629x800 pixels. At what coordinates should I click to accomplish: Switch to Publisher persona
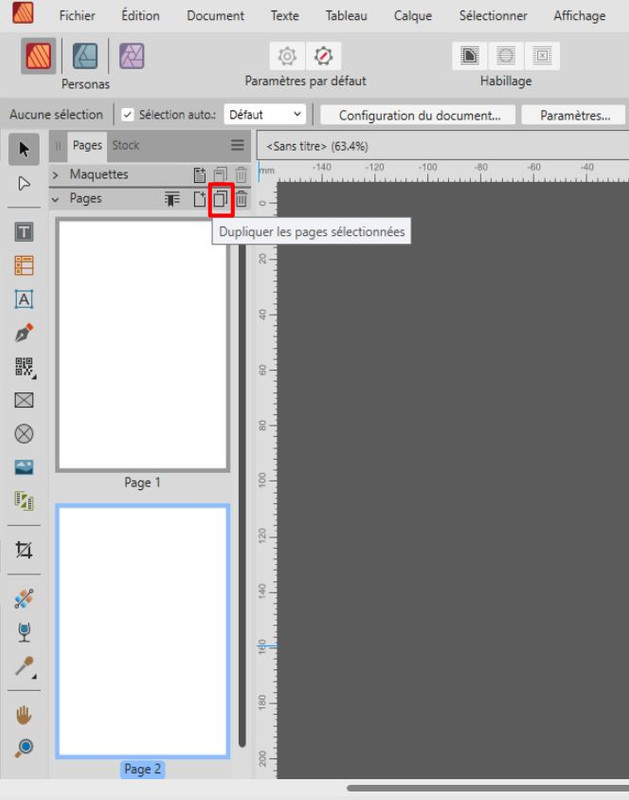pyautogui.click(x=38, y=56)
